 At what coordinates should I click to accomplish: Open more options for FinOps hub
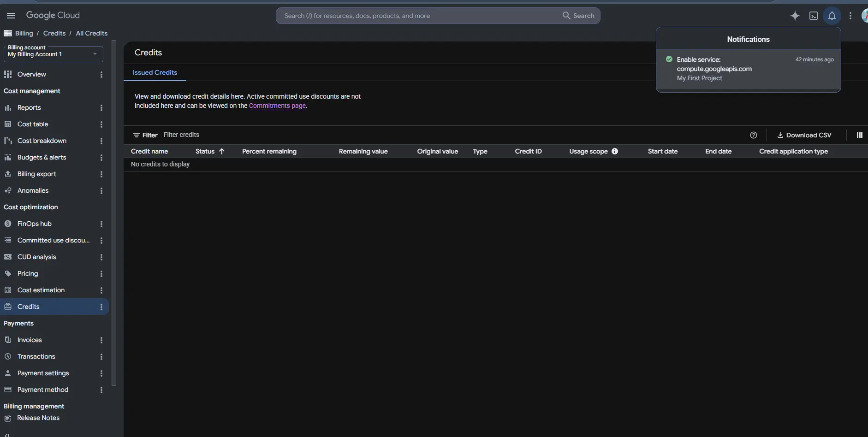coord(101,224)
